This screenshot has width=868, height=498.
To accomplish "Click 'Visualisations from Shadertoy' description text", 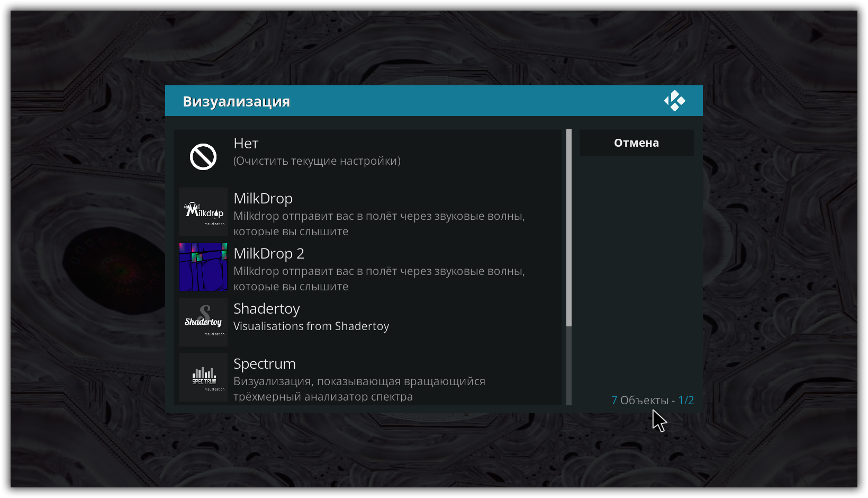I will [311, 326].
